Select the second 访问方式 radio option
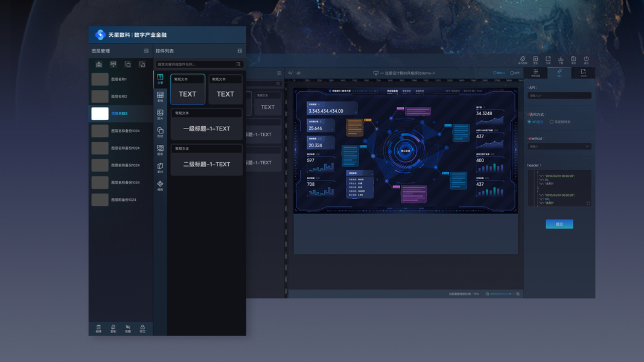Viewport: 644px width, 362px height. [x=552, y=122]
